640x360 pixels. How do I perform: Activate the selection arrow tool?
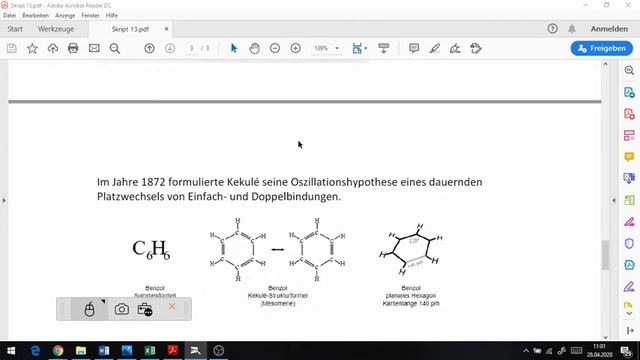coord(234,49)
